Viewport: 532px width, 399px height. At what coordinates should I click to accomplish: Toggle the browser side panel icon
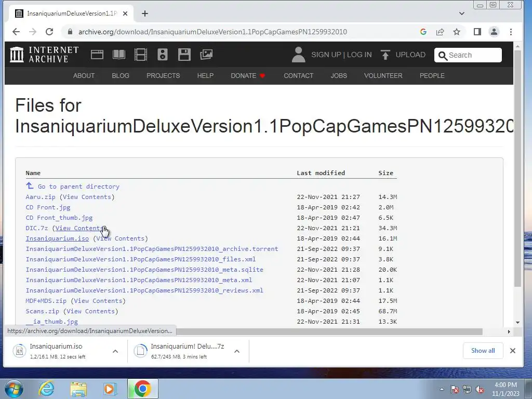[477, 32]
